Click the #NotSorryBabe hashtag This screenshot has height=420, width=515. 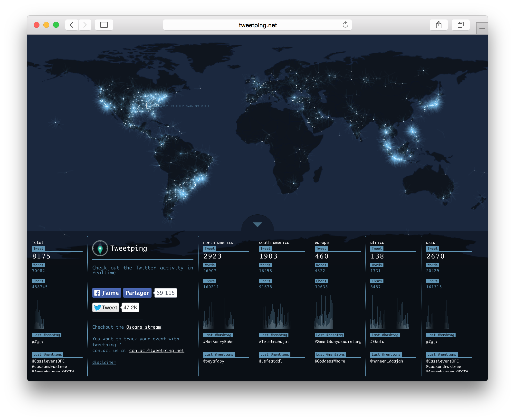[x=218, y=342]
